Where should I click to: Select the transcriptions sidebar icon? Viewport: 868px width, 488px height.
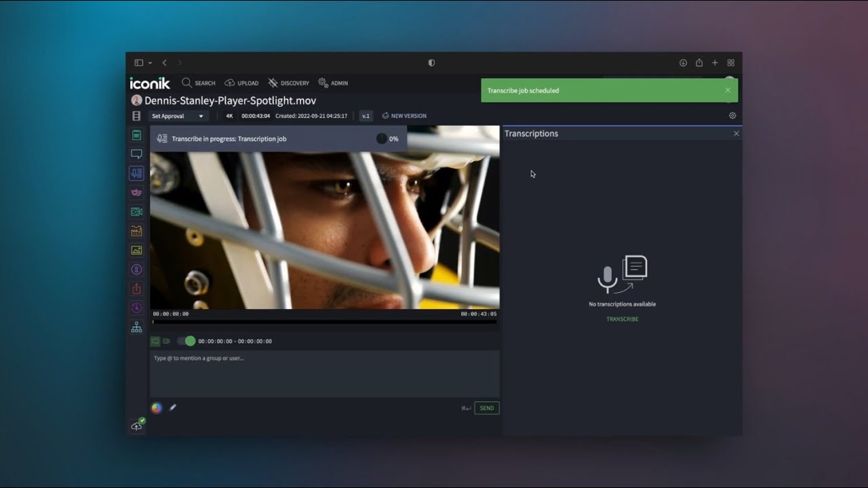pos(136,173)
